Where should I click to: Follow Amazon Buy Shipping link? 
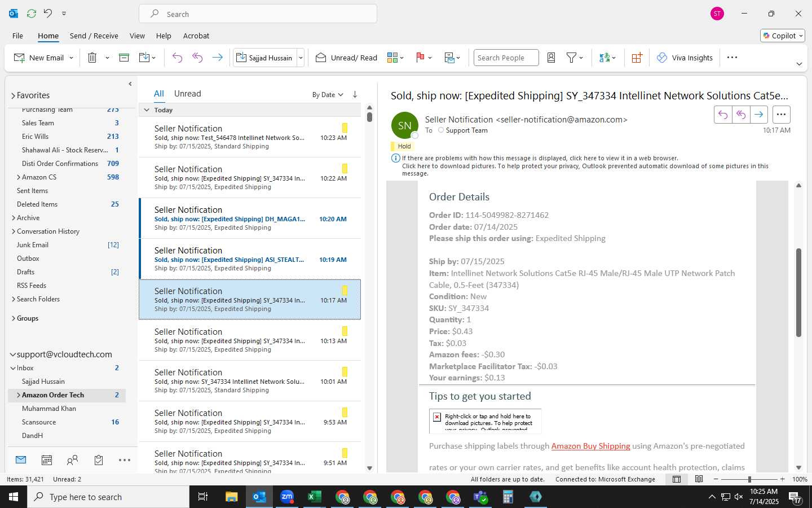click(x=590, y=446)
